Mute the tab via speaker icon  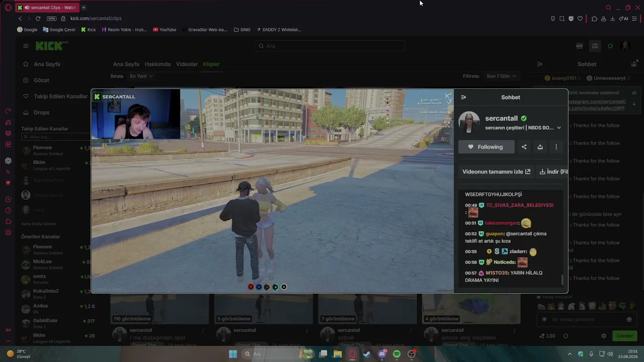[26, 8]
